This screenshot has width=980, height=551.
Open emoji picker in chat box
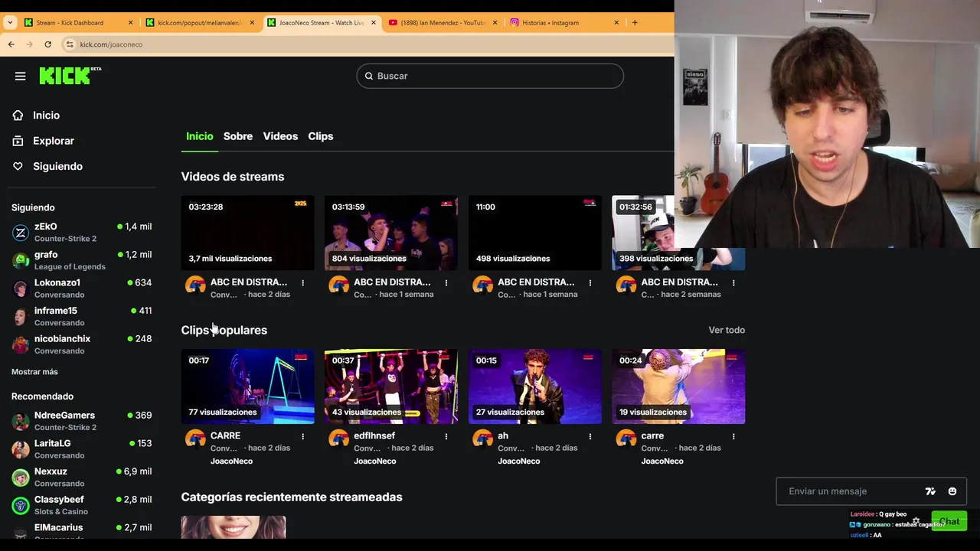[x=952, y=491]
